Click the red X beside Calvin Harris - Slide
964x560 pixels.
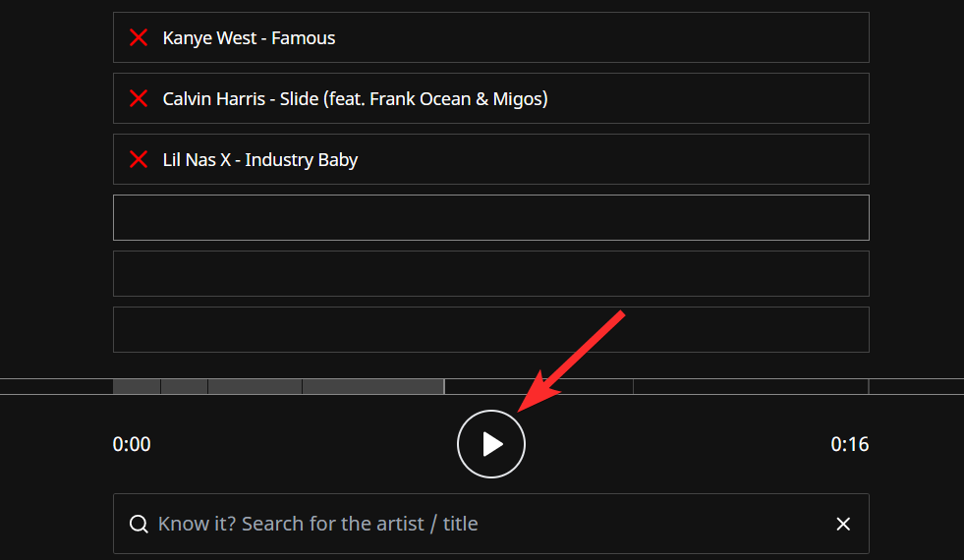(139, 99)
